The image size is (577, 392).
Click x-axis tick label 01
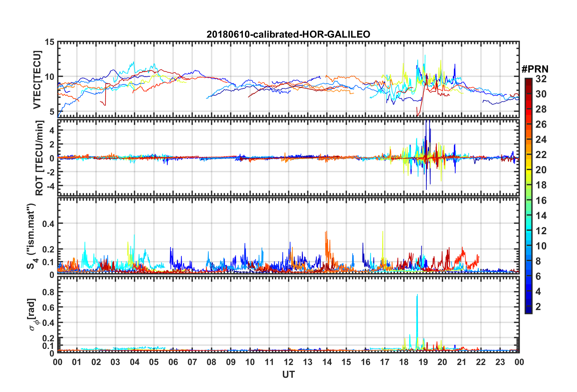point(77,362)
